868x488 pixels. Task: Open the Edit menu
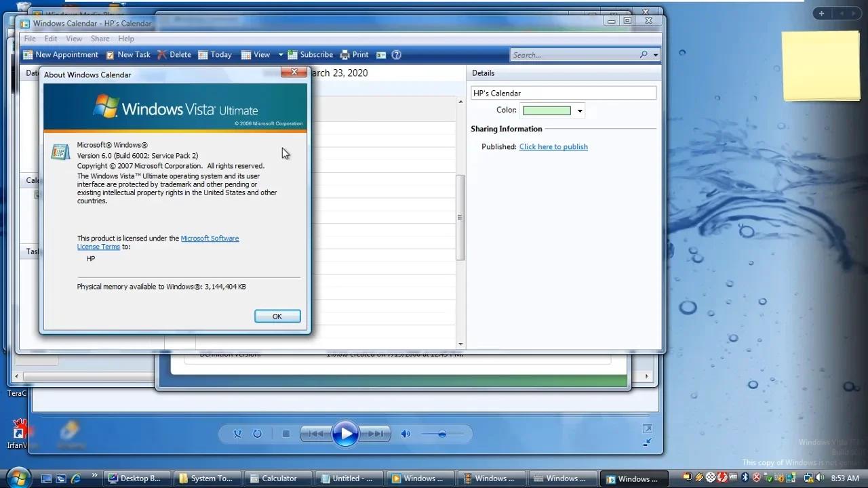pyautogui.click(x=50, y=39)
